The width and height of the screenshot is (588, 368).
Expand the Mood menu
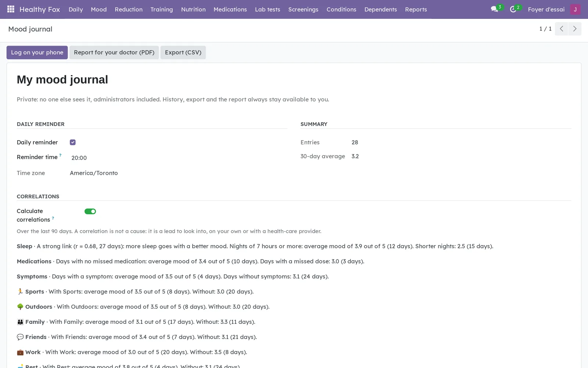(99, 9)
